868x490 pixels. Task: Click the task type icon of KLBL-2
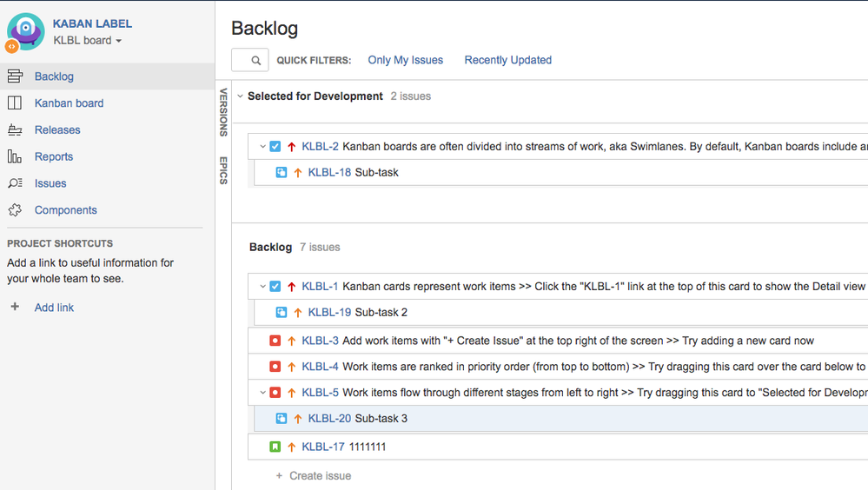pos(275,147)
